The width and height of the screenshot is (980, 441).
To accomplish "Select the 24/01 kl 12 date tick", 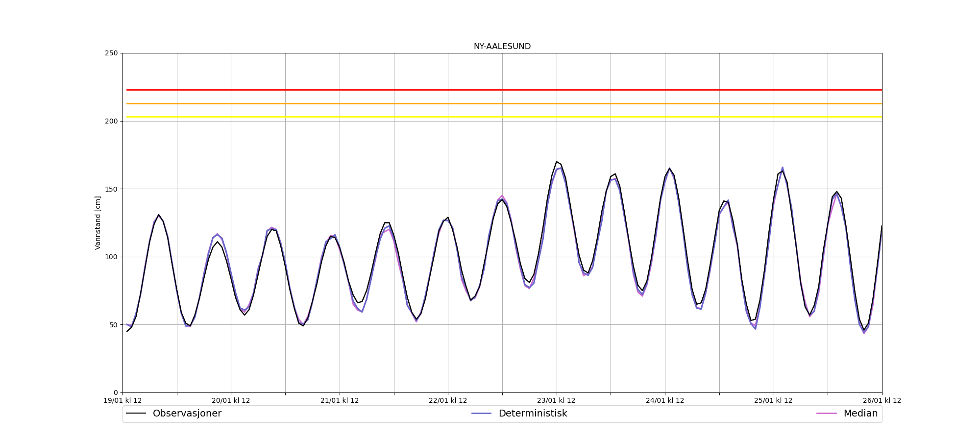I will (x=665, y=401).
